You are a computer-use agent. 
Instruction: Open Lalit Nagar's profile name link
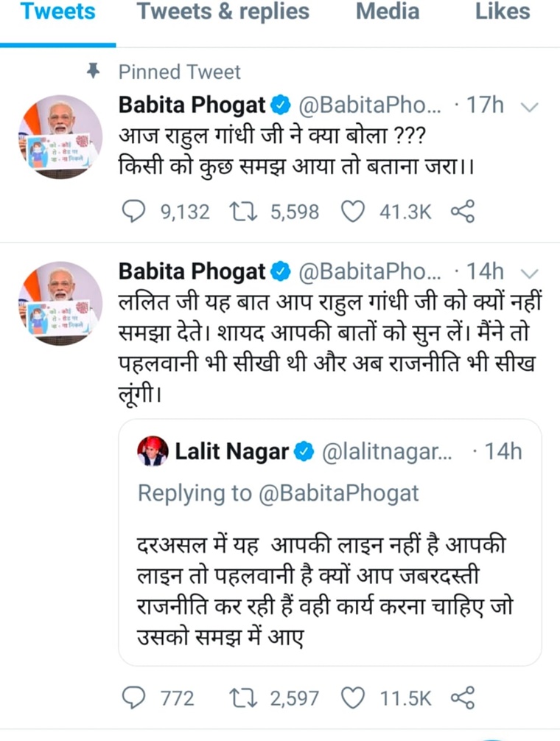click(231, 452)
